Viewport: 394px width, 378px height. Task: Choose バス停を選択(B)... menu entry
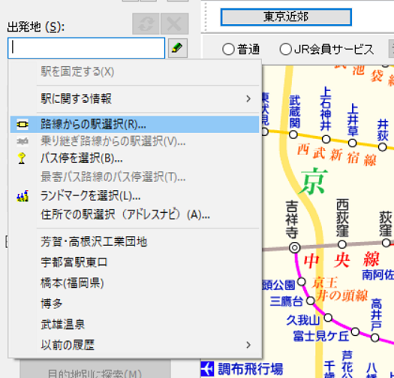pyautogui.click(x=134, y=158)
